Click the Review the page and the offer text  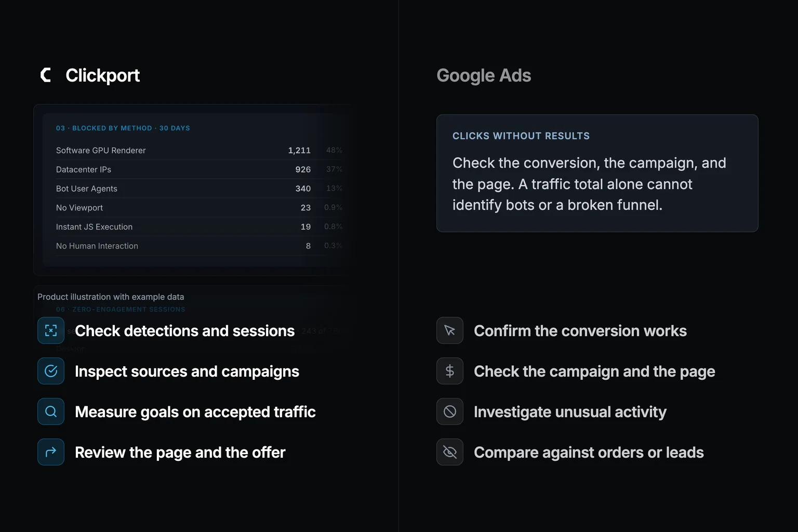click(x=180, y=453)
